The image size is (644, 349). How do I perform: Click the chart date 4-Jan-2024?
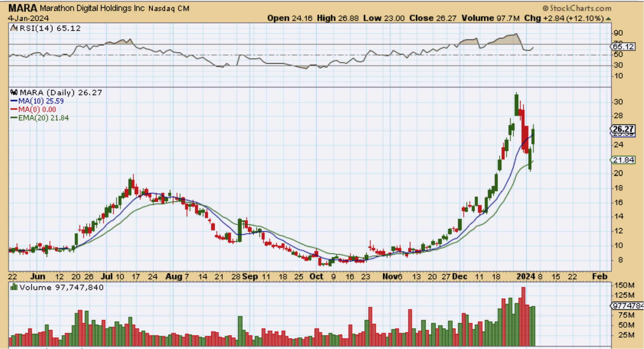[29, 18]
